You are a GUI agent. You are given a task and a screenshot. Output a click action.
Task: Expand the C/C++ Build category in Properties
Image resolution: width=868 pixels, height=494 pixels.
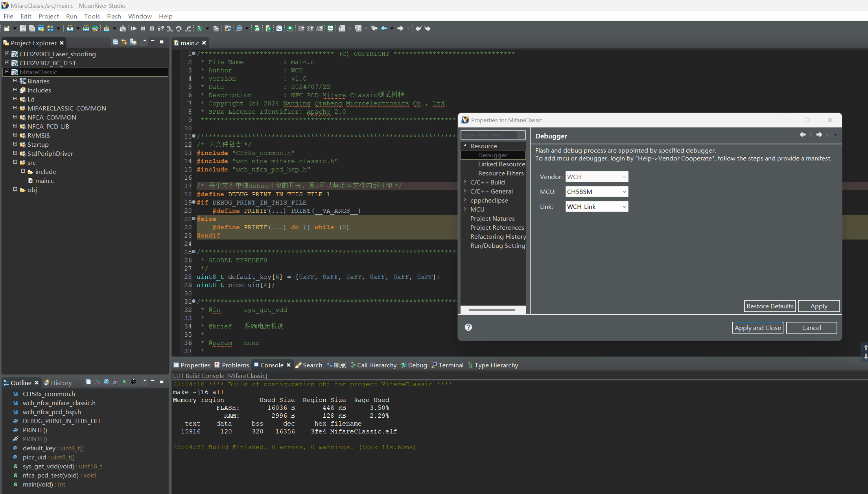(465, 182)
